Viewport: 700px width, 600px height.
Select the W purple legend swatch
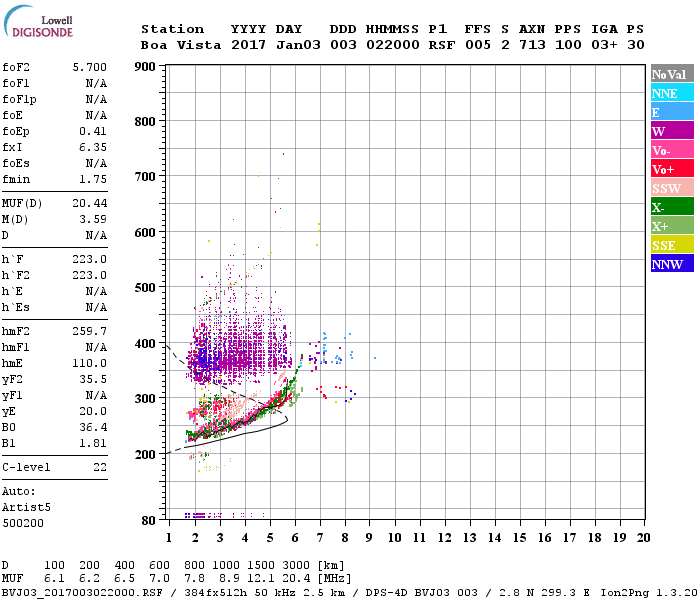[671, 131]
